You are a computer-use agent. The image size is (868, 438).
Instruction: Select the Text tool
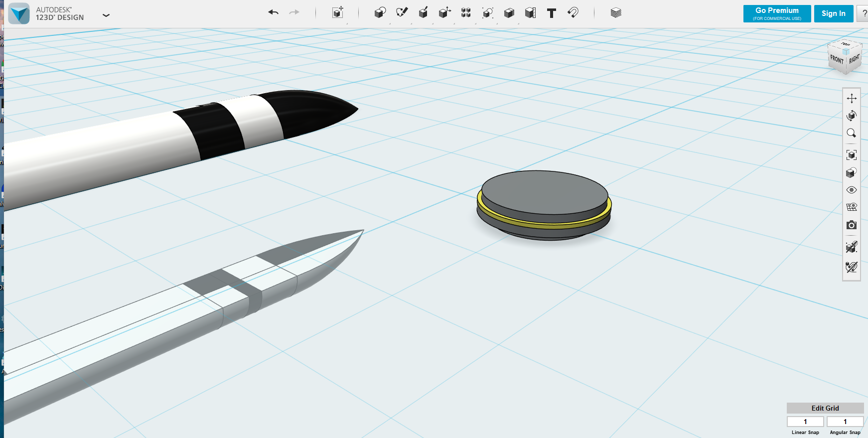[x=552, y=13]
